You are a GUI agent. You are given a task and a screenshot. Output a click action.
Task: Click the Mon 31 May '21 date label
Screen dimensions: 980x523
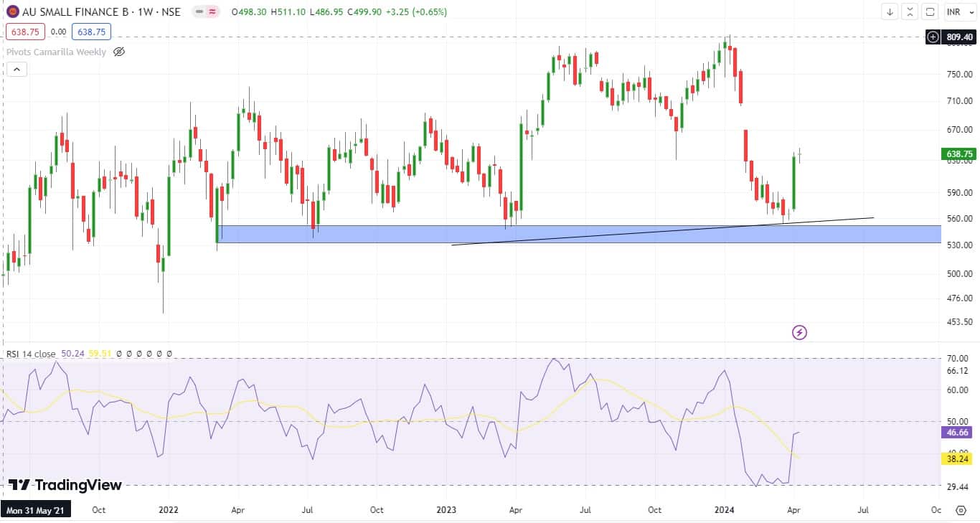(x=36, y=510)
